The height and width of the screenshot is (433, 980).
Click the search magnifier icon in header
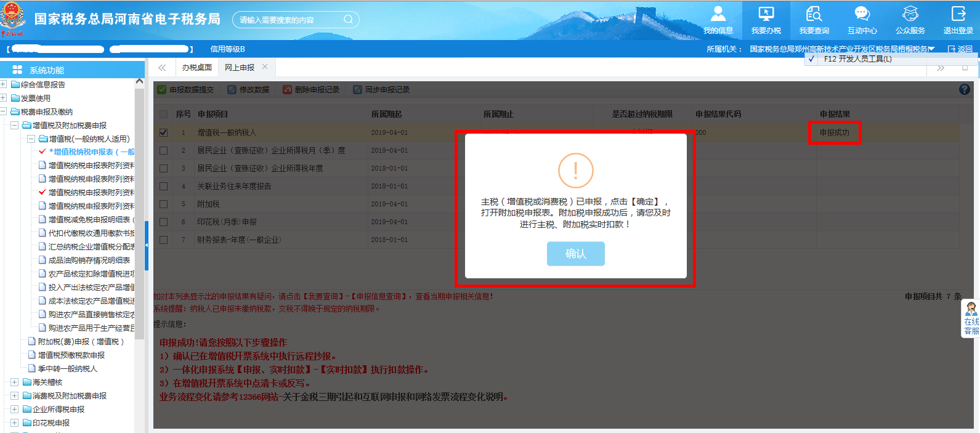point(348,20)
